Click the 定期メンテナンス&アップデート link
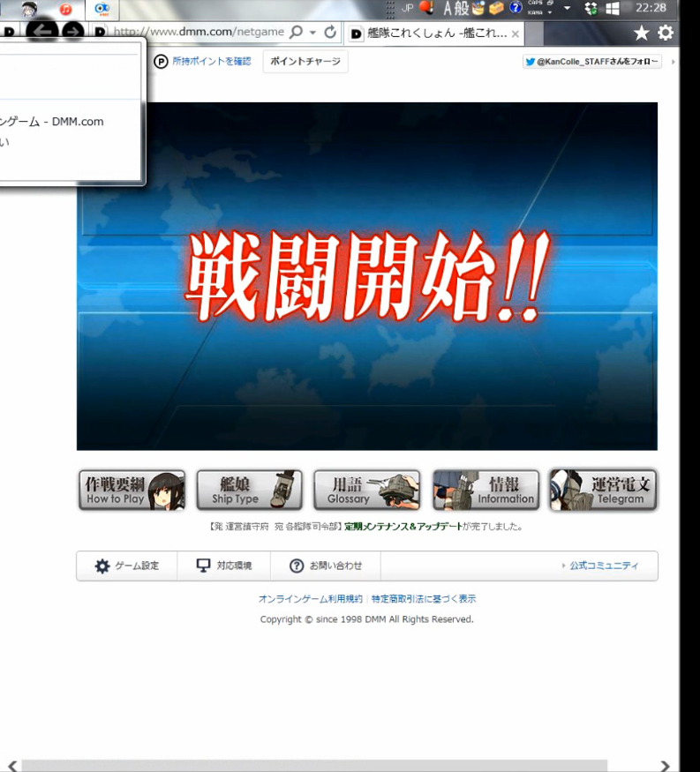The width and height of the screenshot is (700, 772). pyautogui.click(x=403, y=527)
